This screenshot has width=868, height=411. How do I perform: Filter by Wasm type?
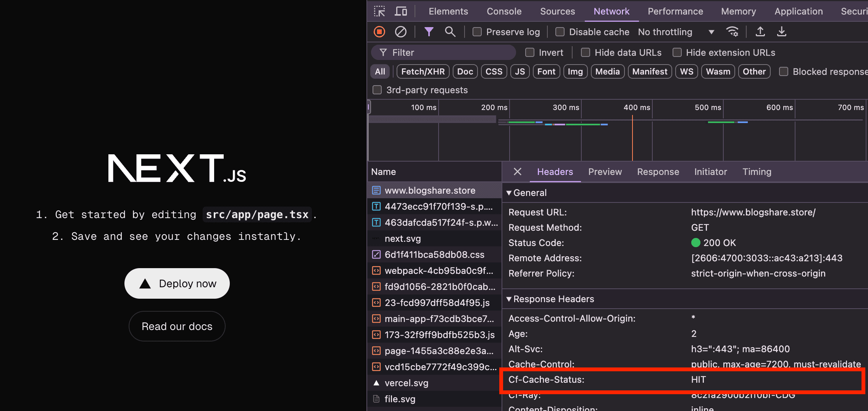click(x=718, y=71)
